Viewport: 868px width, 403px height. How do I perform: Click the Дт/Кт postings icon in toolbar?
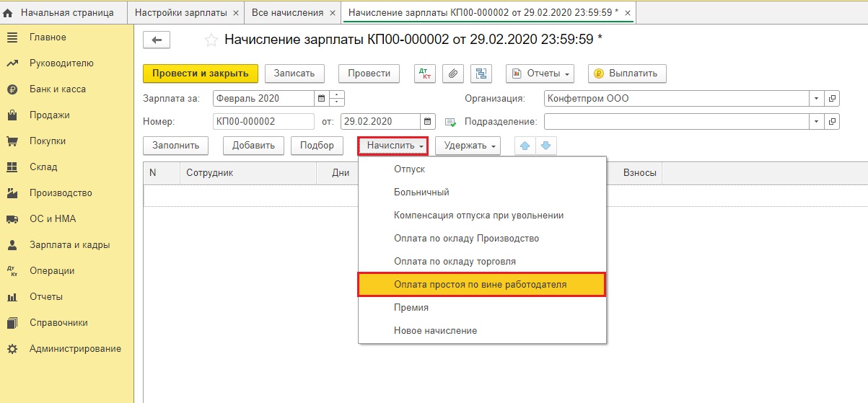pyautogui.click(x=425, y=74)
